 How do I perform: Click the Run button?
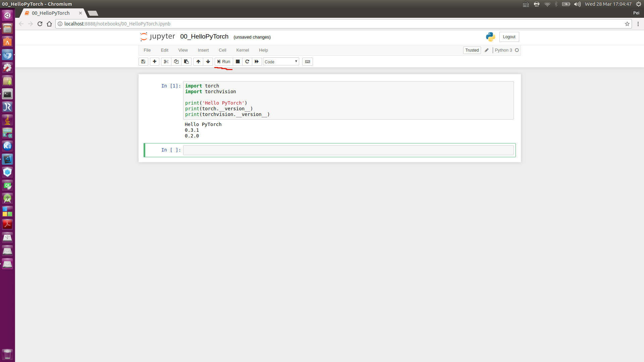(224, 62)
